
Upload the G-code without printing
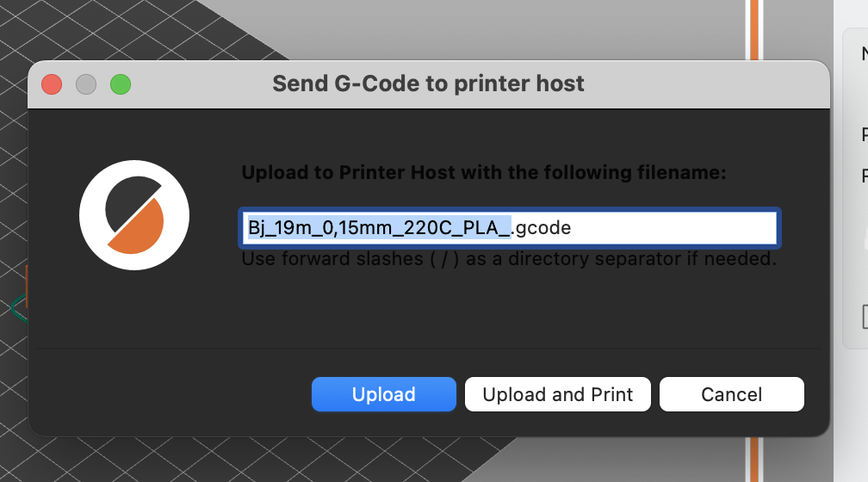click(384, 394)
